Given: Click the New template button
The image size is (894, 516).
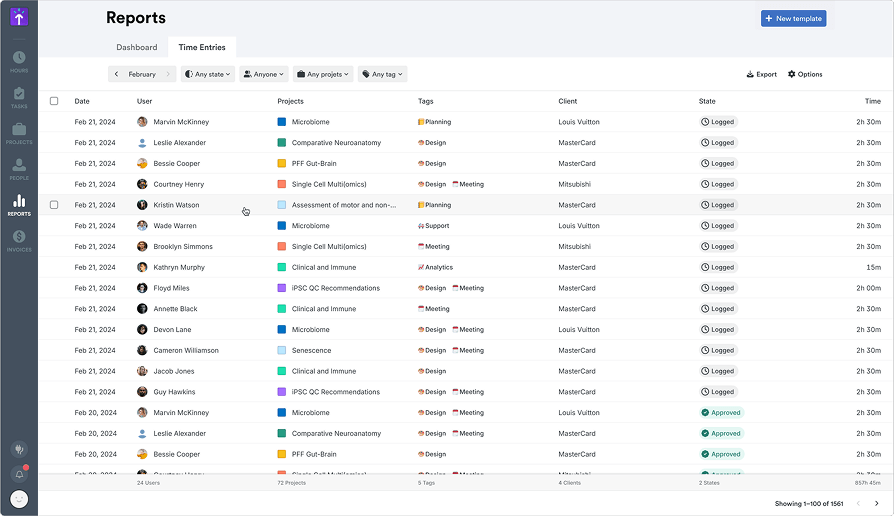Looking at the screenshot, I should 793,18.
